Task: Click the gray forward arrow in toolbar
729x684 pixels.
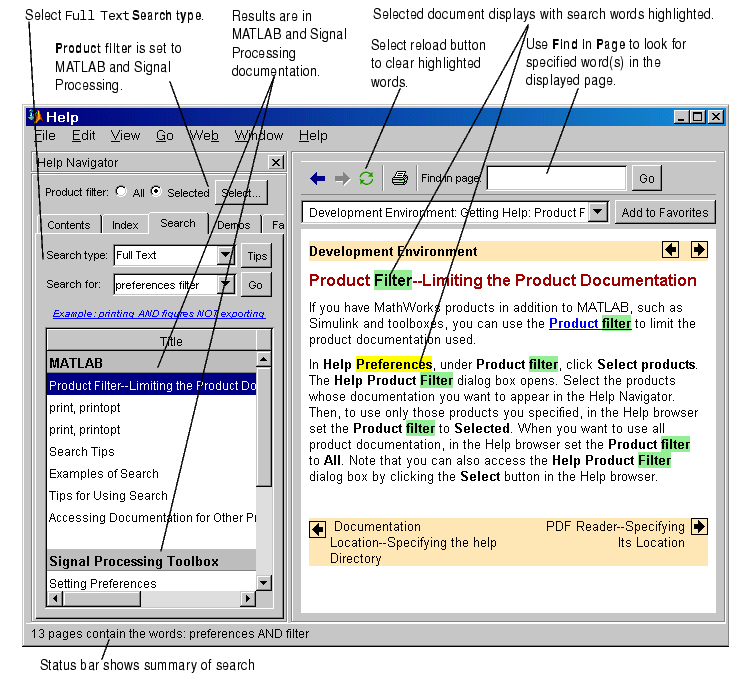Action: pos(342,179)
